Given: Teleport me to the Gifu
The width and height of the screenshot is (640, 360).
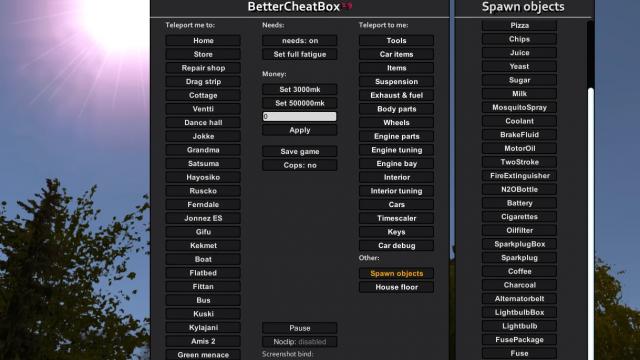Looking at the screenshot, I should point(203,232).
